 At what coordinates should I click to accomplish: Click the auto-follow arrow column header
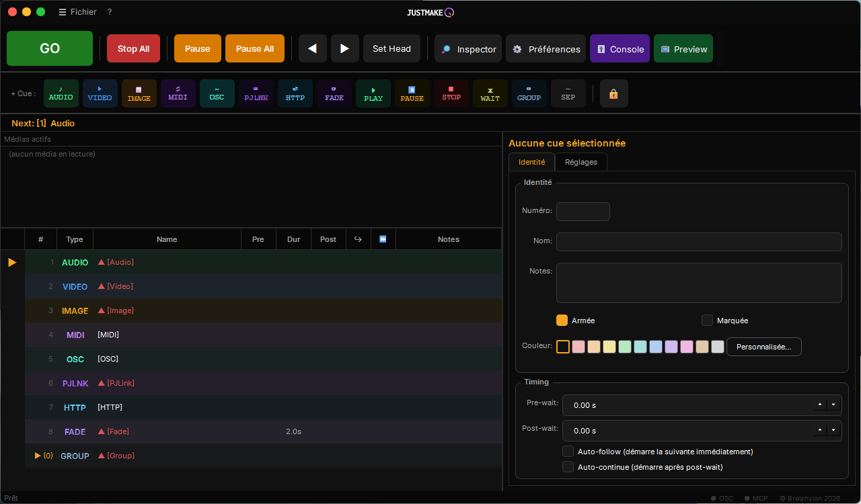tap(359, 239)
